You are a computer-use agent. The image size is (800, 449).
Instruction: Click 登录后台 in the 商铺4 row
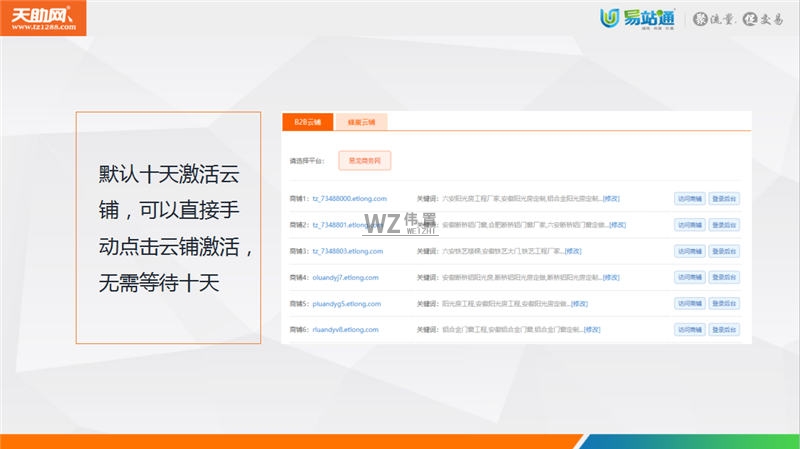pos(724,277)
